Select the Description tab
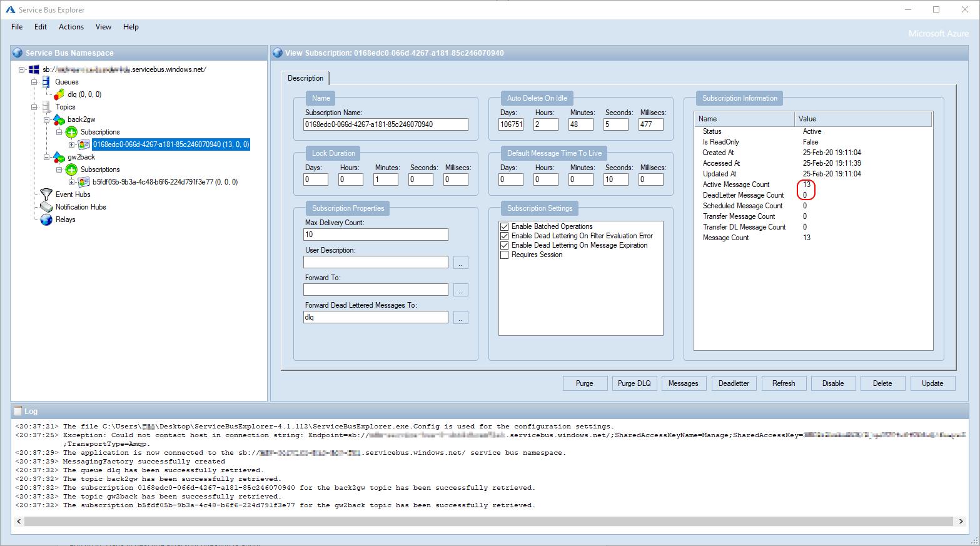This screenshot has height=546, width=980. pos(305,78)
